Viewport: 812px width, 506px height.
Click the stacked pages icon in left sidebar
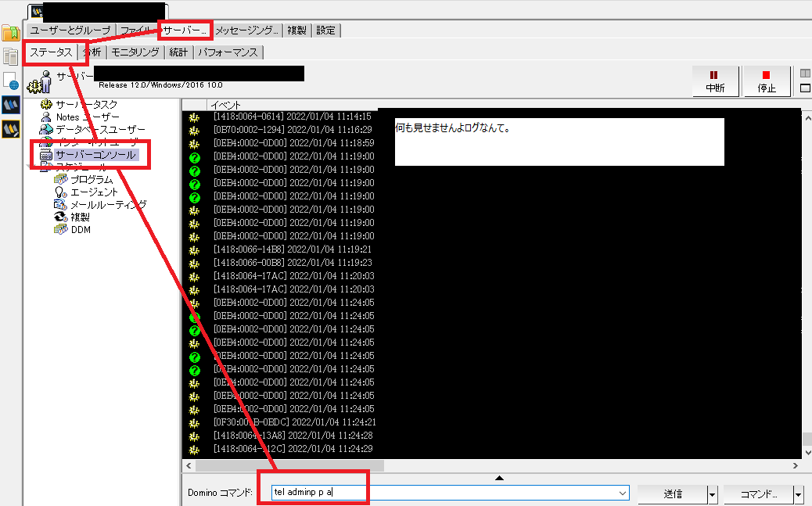coord(10,57)
